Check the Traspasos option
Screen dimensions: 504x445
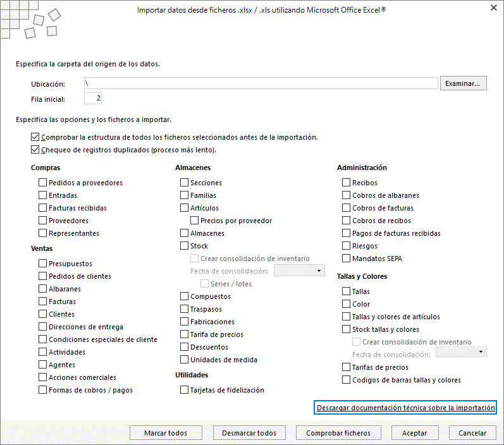coord(184,308)
